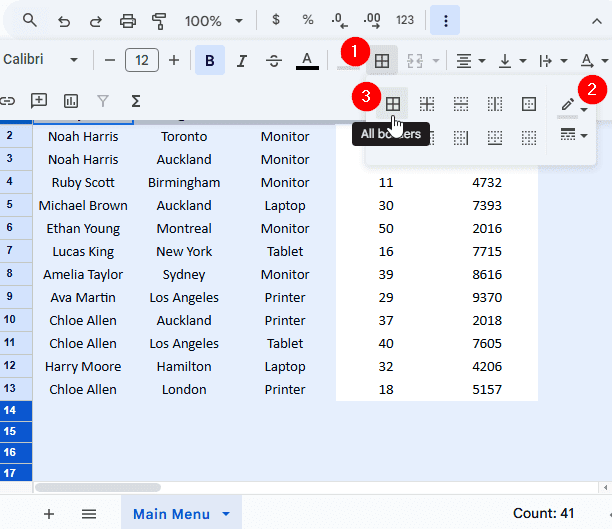Apply horizontal borders
612x529 pixels.
[x=461, y=104]
